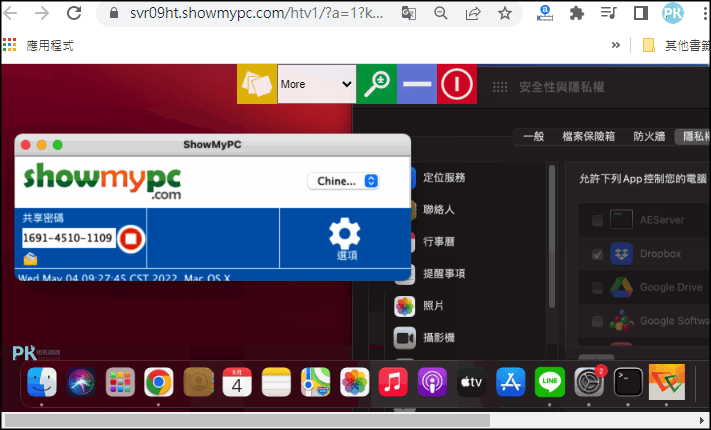Open Notes from the Dock
711x430 pixels.
276,382
